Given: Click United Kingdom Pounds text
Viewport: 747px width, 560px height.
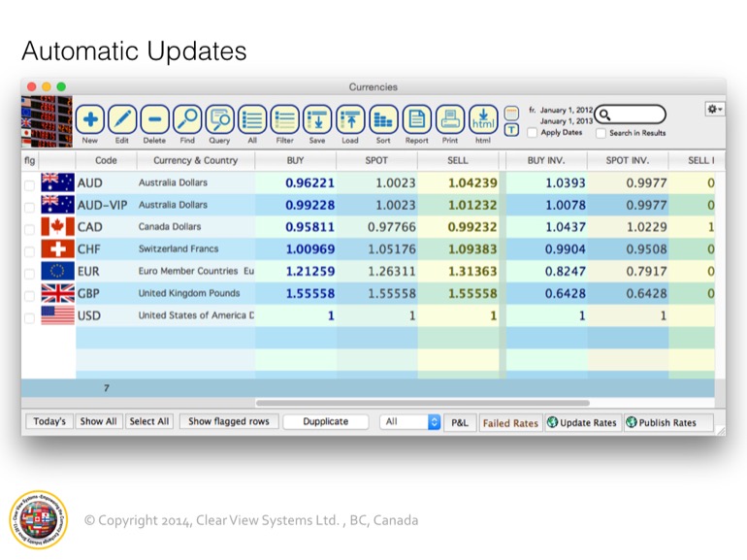Looking at the screenshot, I should tap(189, 293).
